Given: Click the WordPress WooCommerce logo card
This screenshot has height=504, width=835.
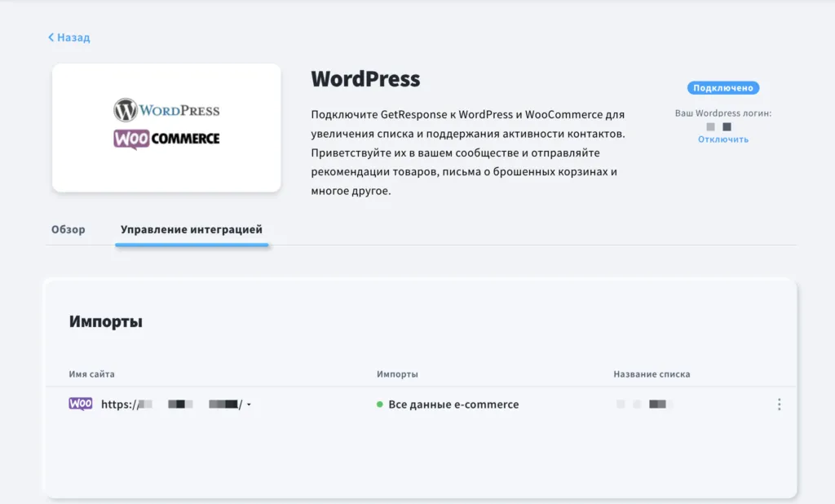Looking at the screenshot, I should point(166,128).
